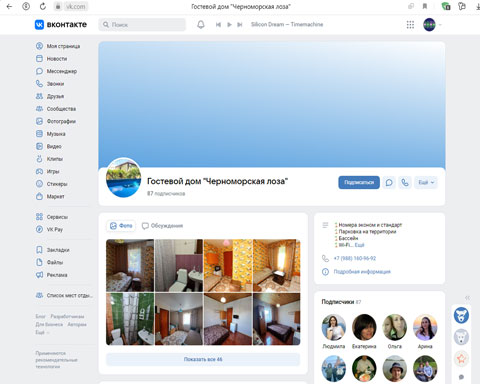The image size is (480, 384).
Task: Click the browser bookmark icon
Action: (x=425, y=6)
